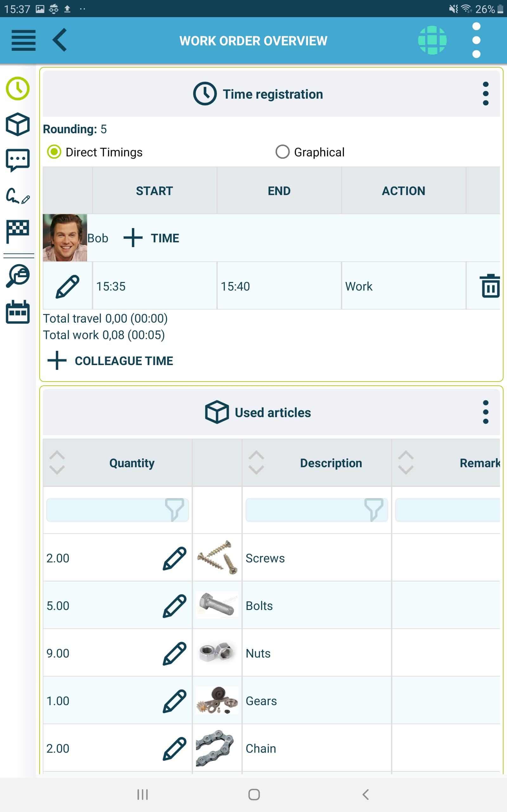Open the chat remarks sidebar icon
This screenshot has height=812, width=507.
pos(18,160)
